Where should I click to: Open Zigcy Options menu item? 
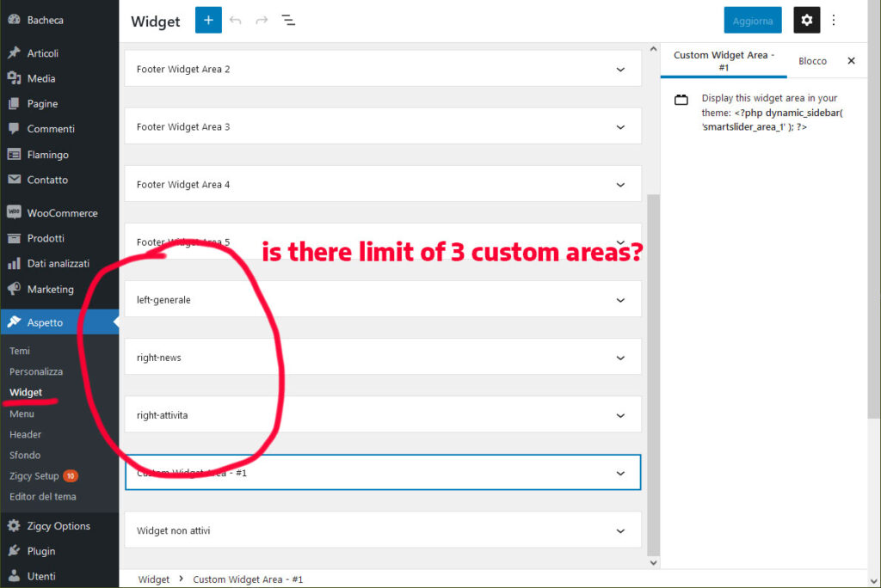(x=59, y=525)
